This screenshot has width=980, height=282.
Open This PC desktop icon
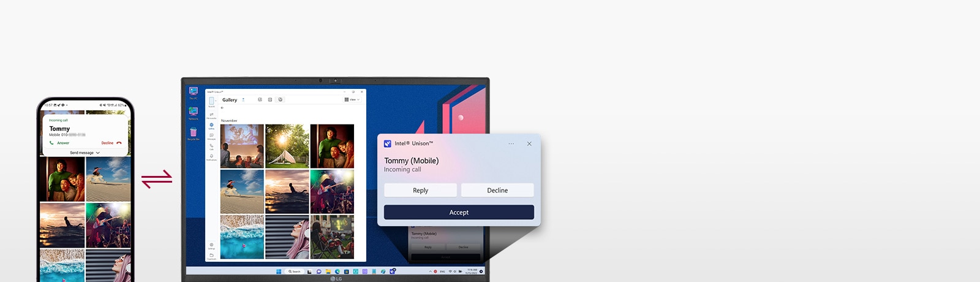pos(194,93)
